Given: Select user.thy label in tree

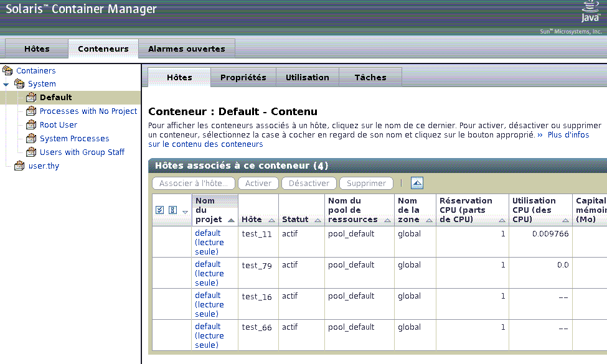Looking at the screenshot, I should (44, 166).
